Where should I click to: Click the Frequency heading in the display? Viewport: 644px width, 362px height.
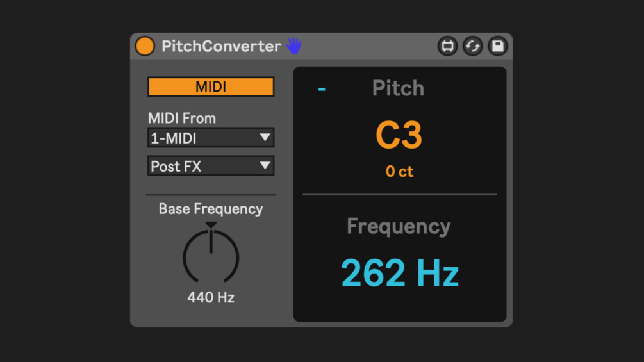(399, 226)
